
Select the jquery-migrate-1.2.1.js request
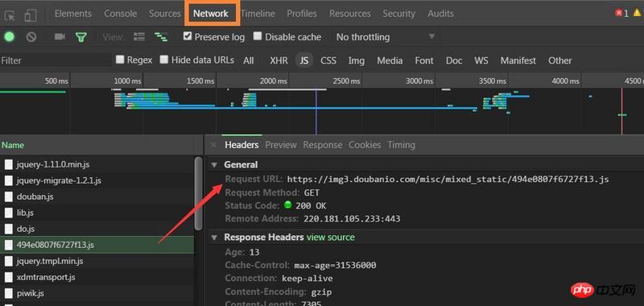point(97,180)
